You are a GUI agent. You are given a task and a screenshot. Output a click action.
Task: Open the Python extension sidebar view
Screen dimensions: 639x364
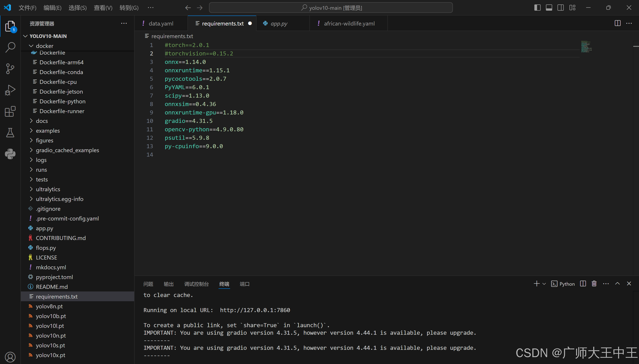click(10, 154)
